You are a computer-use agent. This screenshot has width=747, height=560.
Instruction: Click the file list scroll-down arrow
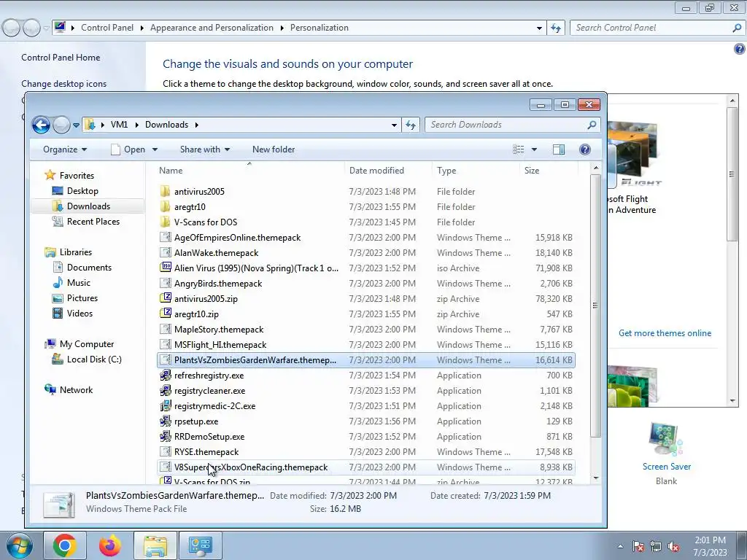pyautogui.click(x=595, y=478)
